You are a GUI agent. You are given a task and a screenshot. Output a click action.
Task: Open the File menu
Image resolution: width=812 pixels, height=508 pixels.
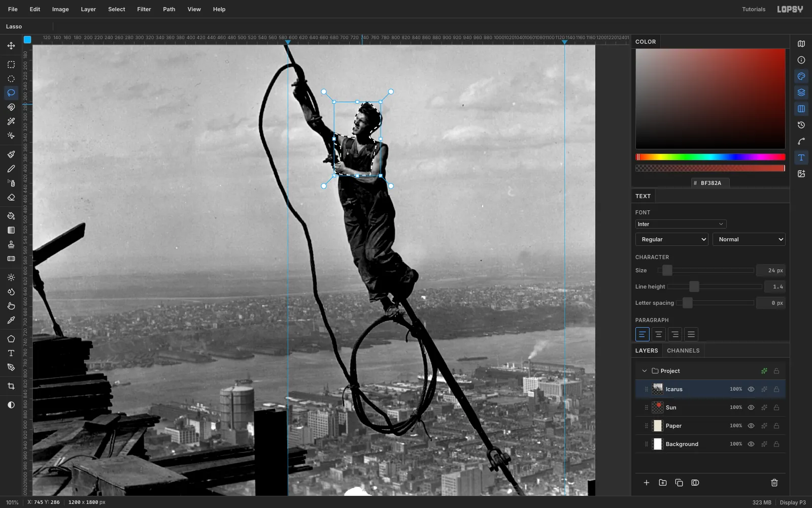point(13,9)
